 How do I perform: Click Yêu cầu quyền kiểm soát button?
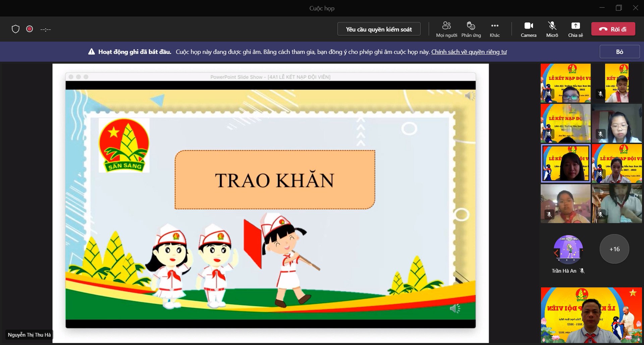(379, 29)
